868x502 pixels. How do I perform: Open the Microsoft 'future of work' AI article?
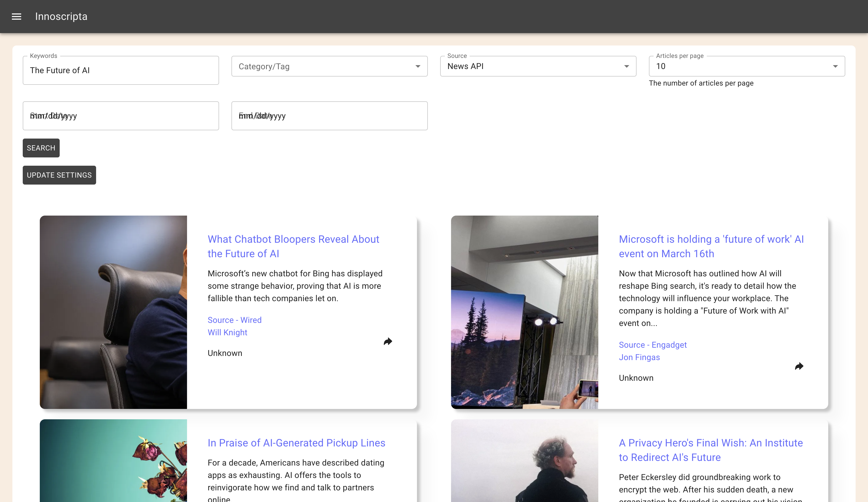(711, 246)
